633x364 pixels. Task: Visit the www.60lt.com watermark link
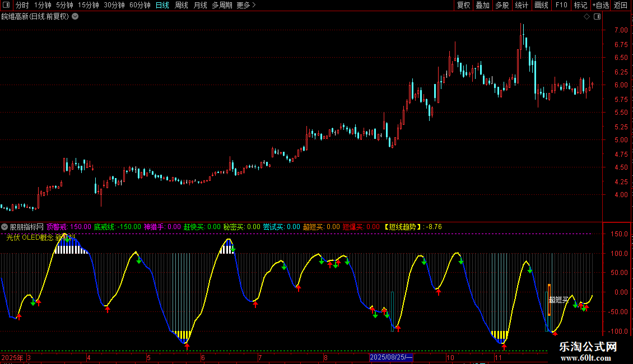(588, 358)
